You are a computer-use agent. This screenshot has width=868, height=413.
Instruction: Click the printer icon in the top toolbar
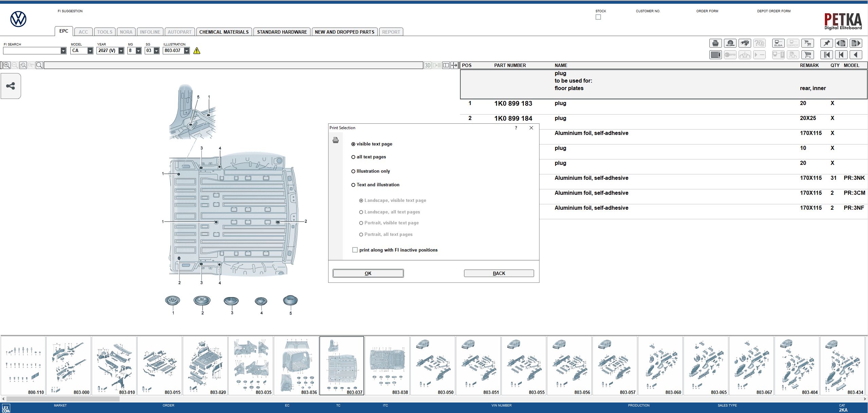(x=715, y=43)
